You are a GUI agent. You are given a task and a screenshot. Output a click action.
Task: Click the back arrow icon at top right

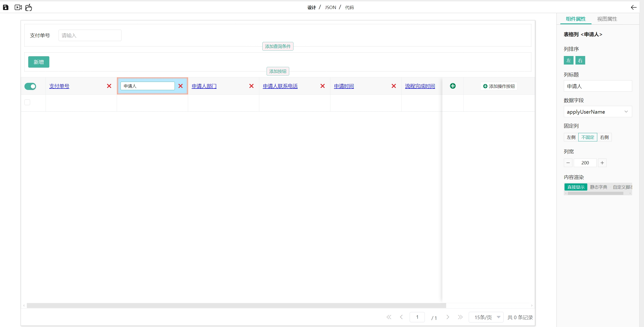tap(633, 8)
